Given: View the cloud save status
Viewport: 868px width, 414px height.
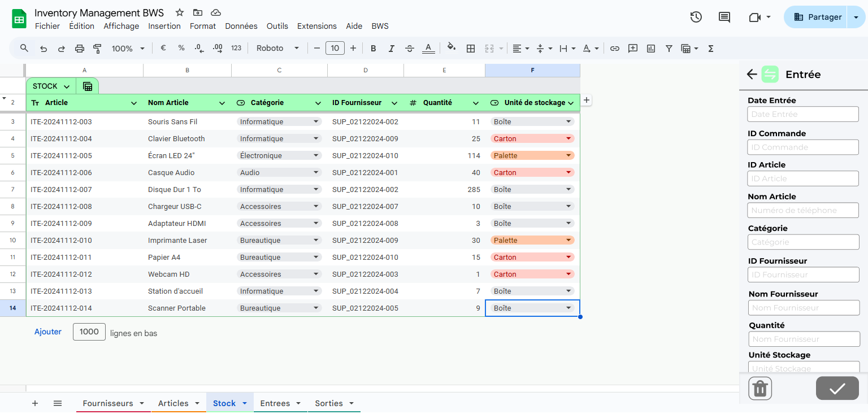Looking at the screenshot, I should (x=215, y=12).
